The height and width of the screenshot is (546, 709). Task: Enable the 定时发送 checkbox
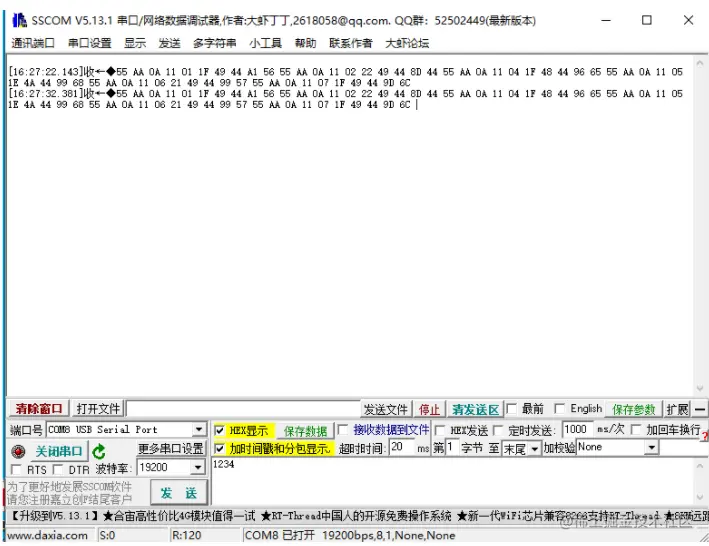pyautogui.click(x=498, y=430)
